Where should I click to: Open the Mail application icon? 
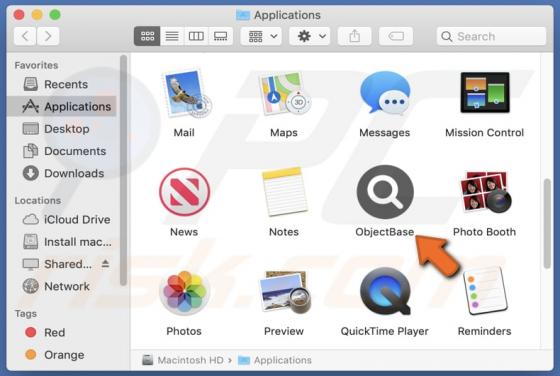[x=187, y=94]
